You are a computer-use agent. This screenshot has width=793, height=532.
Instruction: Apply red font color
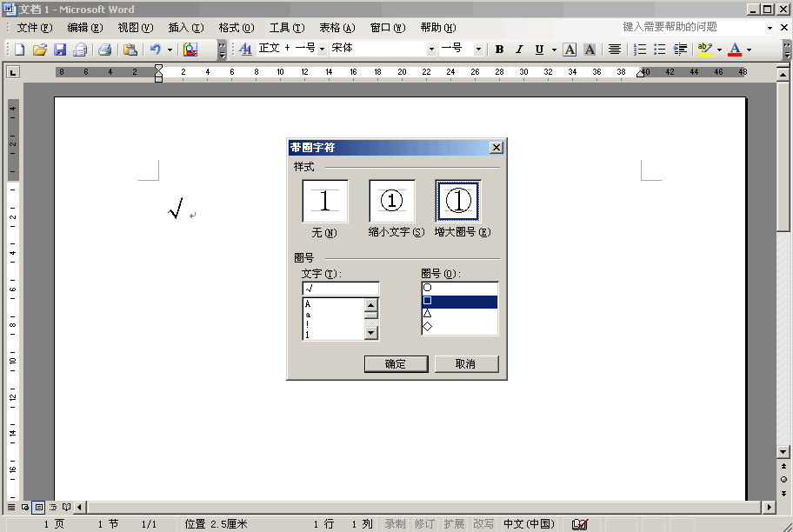(x=735, y=49)
